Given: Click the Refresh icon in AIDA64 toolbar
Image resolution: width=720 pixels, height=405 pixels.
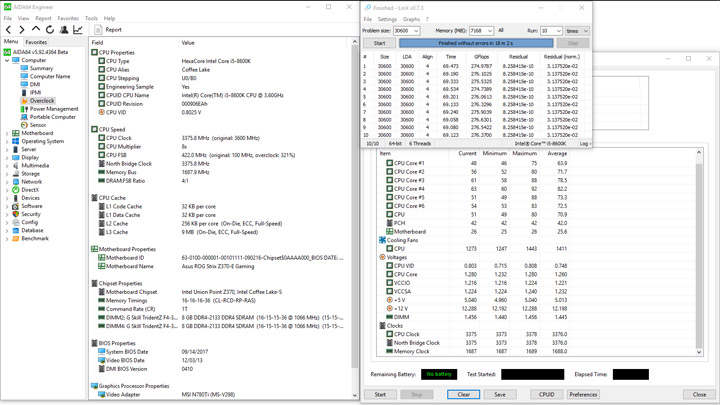Looking at the screenshot, I should click(x=50, y=30).
